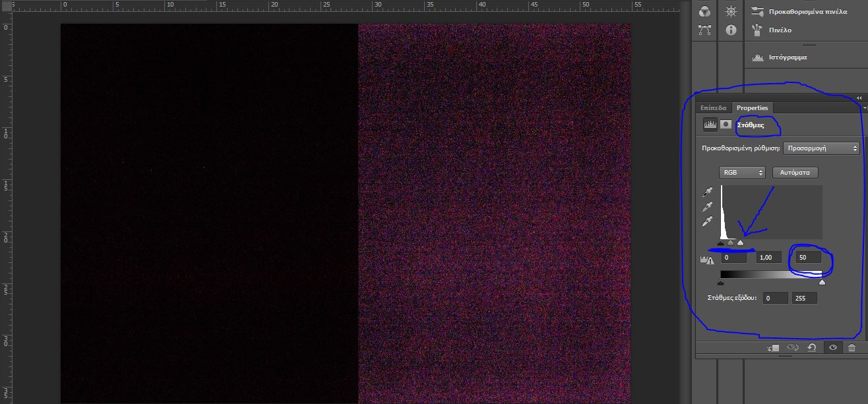Click the white input level slider
The height and width of the screenshot is (404, 868).
click(x=740, y=243)
